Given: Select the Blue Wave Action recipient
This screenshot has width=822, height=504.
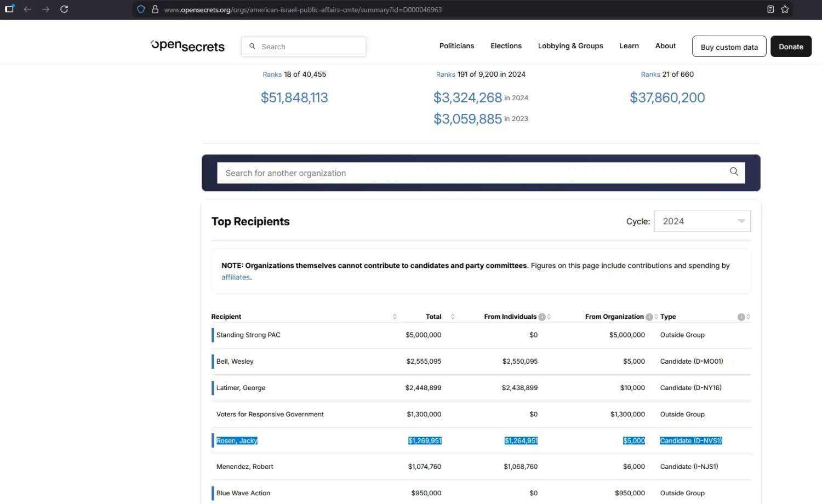Looking at the screenshot, I should pyautogui.click(x=243, y=493).
